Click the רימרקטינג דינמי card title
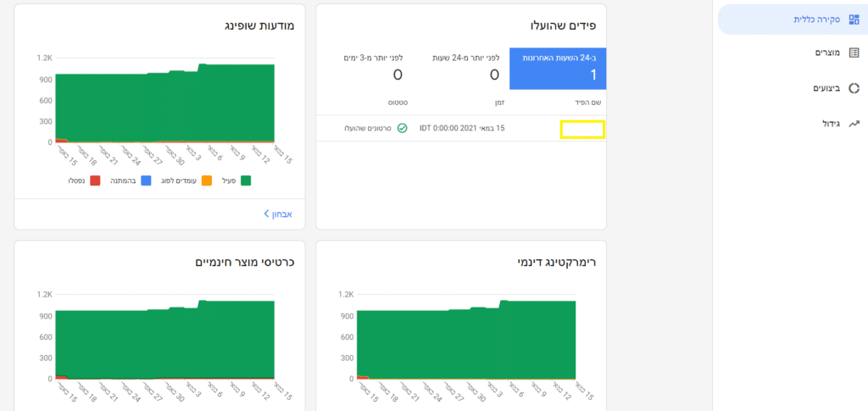This screenshot has height=411, width=868. click(557, 262)
